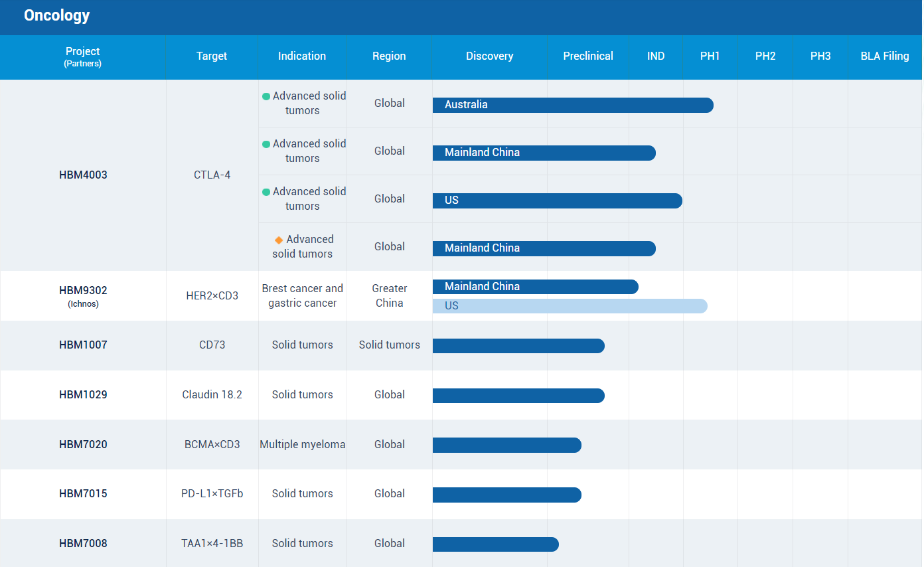Click the HER2×CD3 target cell

pos(212,296)
